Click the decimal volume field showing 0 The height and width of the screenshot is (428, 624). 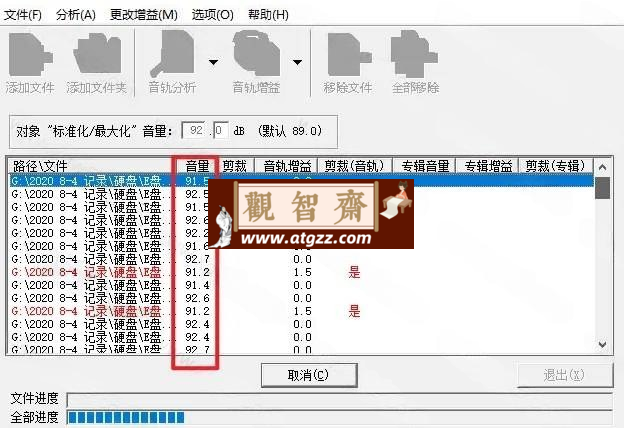point(220,130)
